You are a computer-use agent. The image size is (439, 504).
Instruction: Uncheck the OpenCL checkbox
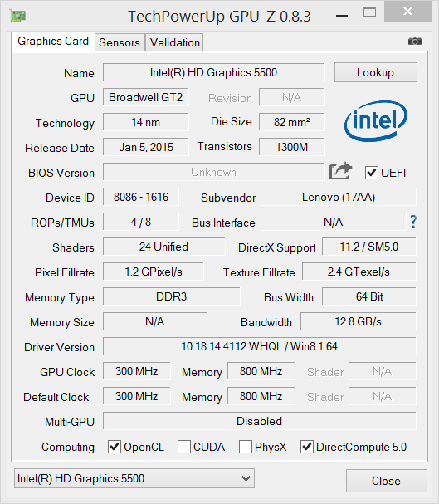tap(115, 447)
